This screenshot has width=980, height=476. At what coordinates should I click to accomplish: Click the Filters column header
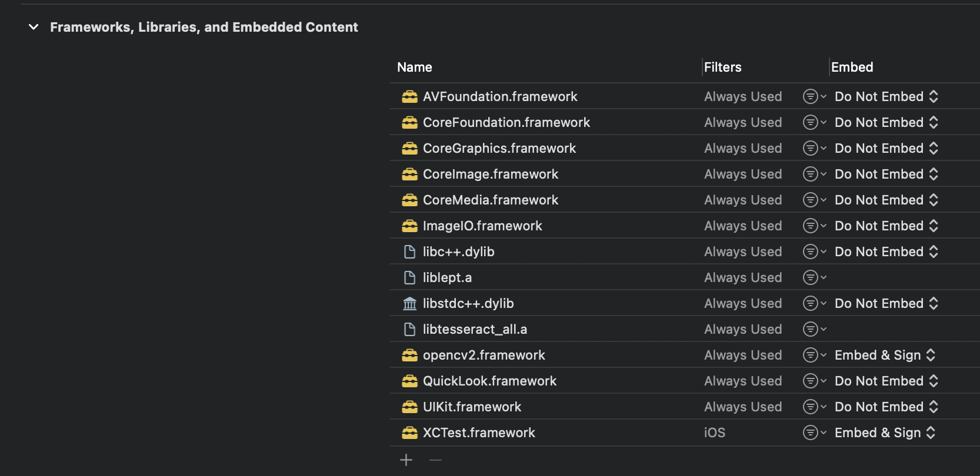tap(723, 67)
